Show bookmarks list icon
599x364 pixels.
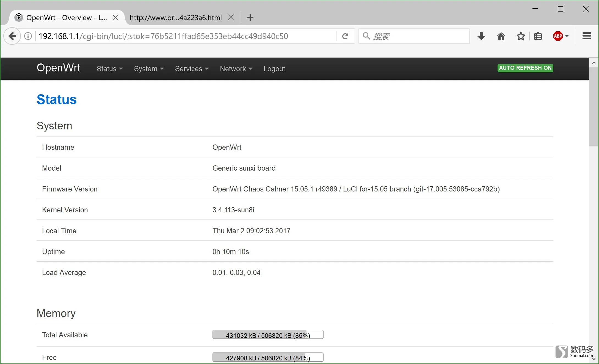tap(538, 36)
